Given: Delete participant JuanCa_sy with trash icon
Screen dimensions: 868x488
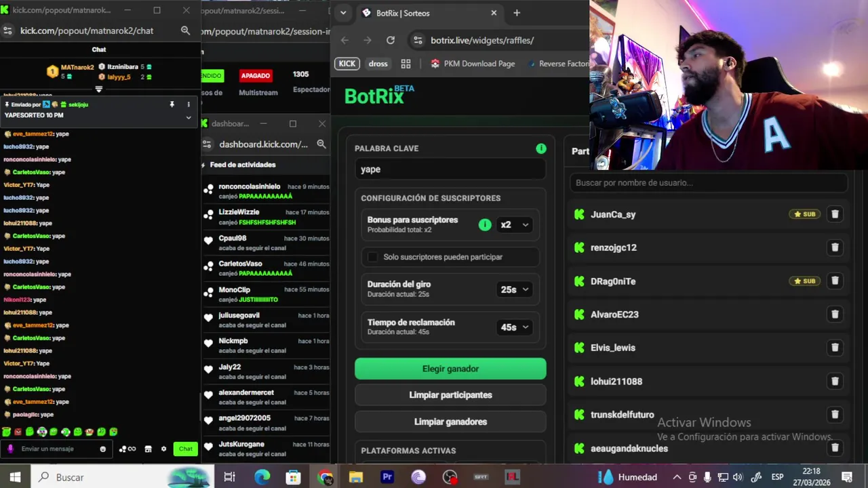Looking at the screenshot, I should click(835, 214).
